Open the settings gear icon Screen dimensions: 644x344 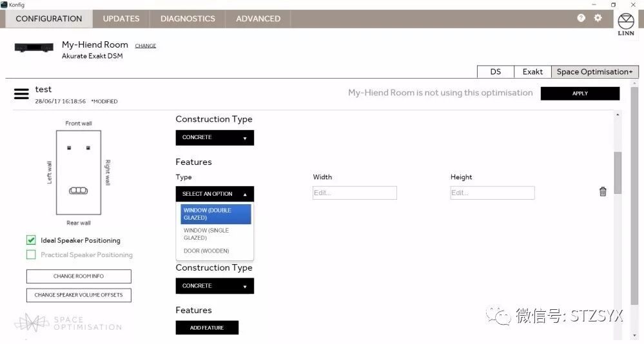click(x=598, y=18)
